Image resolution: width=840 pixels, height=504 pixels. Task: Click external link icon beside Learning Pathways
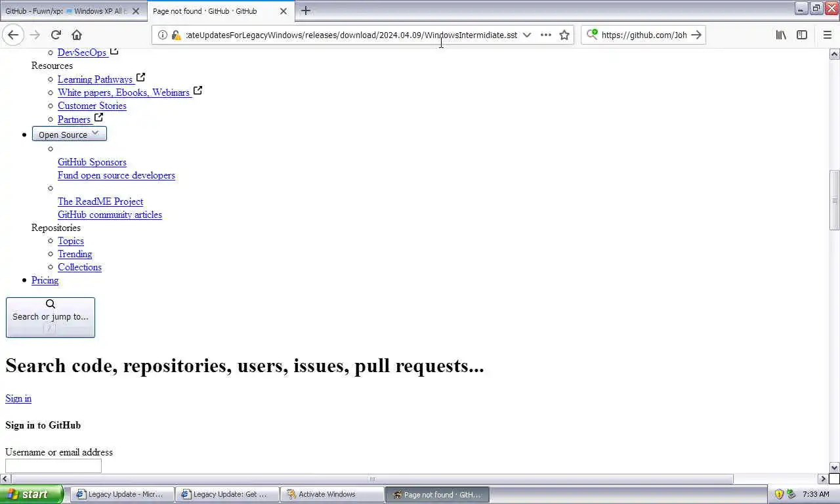point(140,77)
